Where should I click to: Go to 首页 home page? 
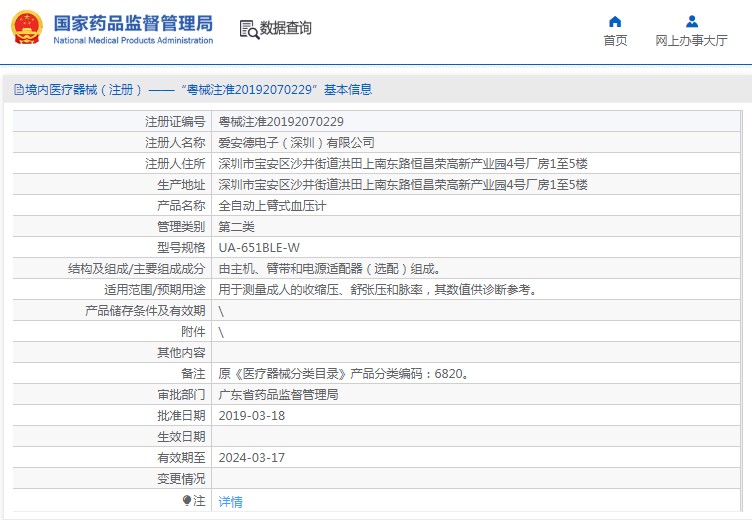click(615, 40)
